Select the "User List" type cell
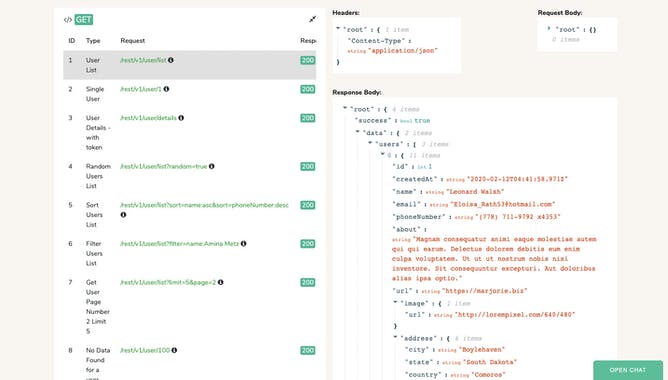 point(92,65)
